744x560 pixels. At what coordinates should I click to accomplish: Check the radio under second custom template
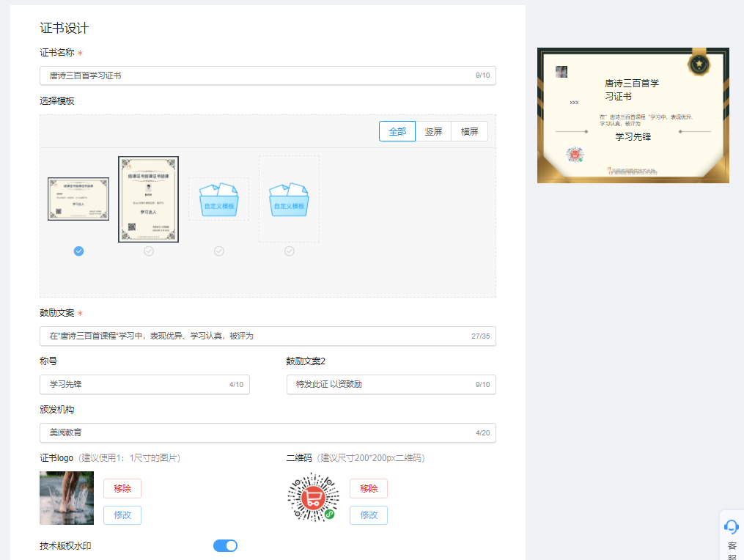289,251
